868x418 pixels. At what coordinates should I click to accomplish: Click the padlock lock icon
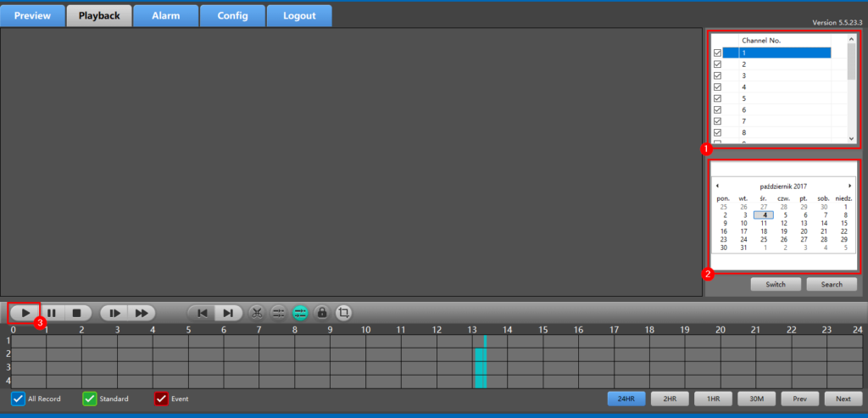[x=322, y=313]
